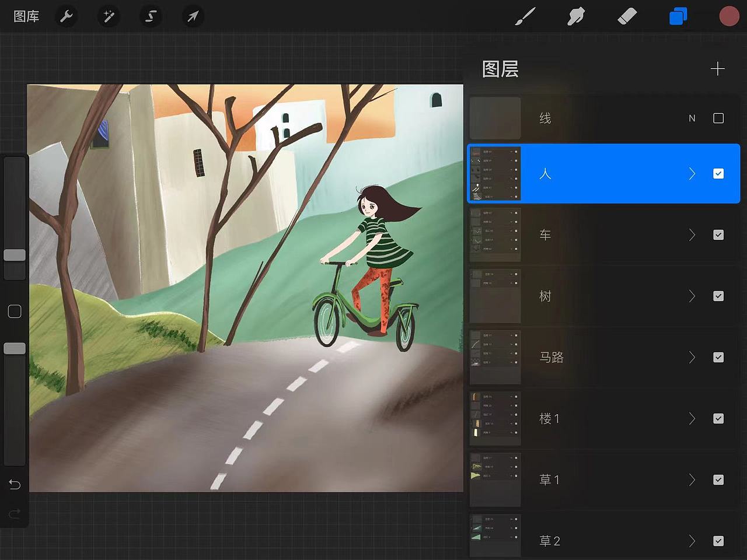Viewport: 747px width, 560px height.
Task: Return to the 图库 gallery
Action: click(26, 16)
